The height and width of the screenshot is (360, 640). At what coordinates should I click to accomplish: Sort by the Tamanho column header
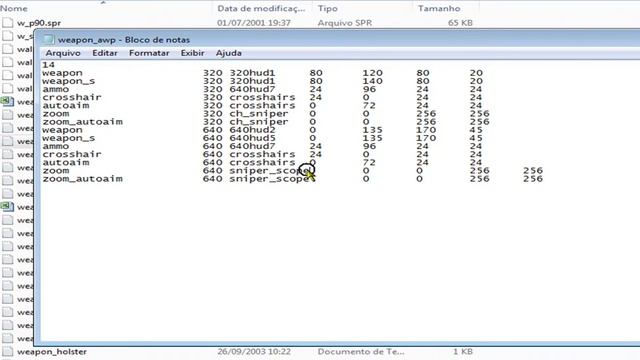click(439, 8)
